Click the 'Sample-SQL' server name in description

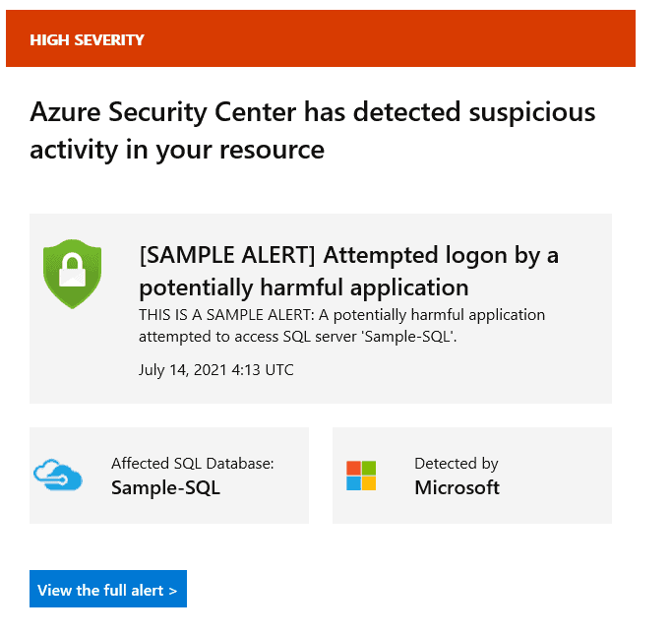[x=408, y=337]
